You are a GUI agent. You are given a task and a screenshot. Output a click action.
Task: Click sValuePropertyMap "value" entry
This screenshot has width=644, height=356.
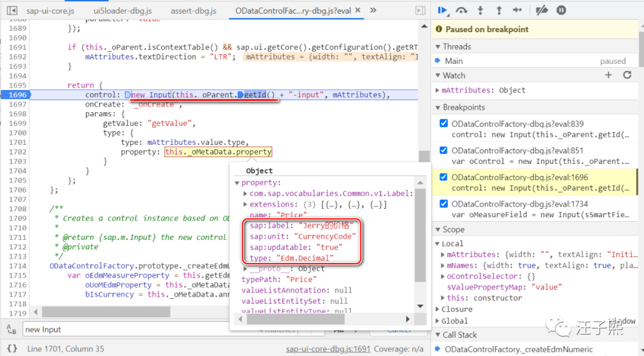pos(504,287)
